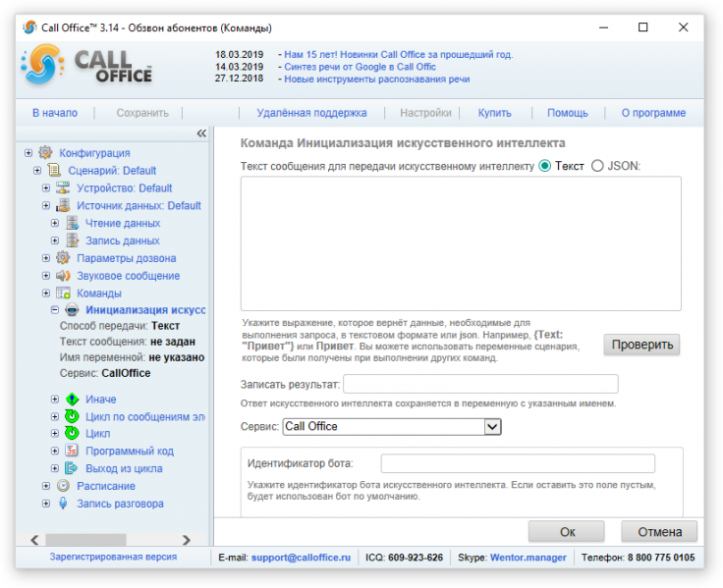Image resolution: width=723 pixels, height=588 pixels.
Task: Open Синтез речи от Google link
Action: (360, 67)
